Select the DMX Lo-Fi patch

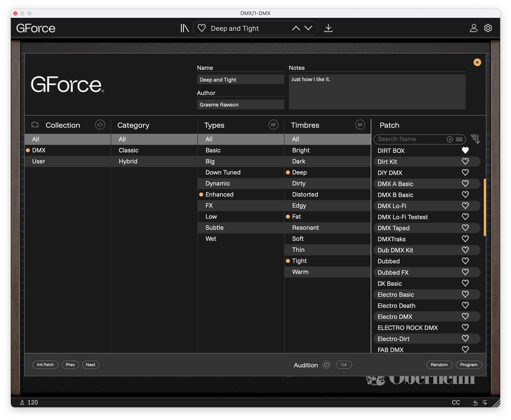[x=427, y=206]
